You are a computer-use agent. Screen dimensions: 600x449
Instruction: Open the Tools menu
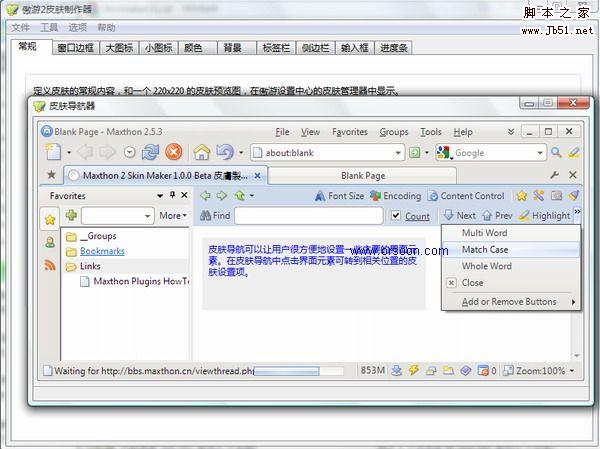[x=431, y=132]
